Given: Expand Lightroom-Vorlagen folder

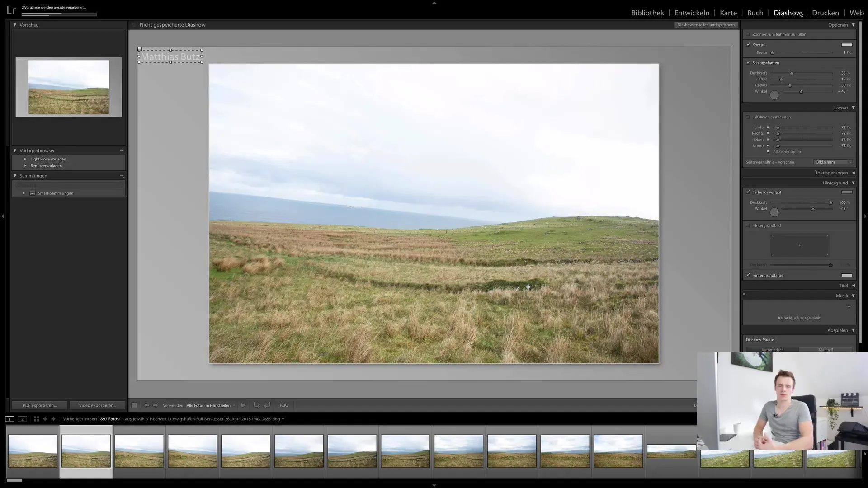Looking at the screenshot, I should point(25,159).
